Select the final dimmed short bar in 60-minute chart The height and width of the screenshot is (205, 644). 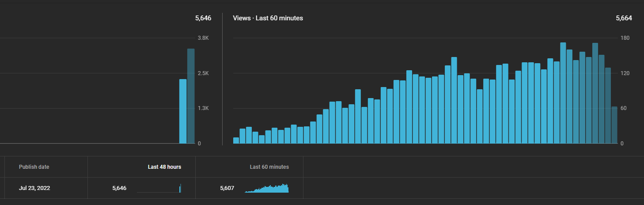[614, 125]
